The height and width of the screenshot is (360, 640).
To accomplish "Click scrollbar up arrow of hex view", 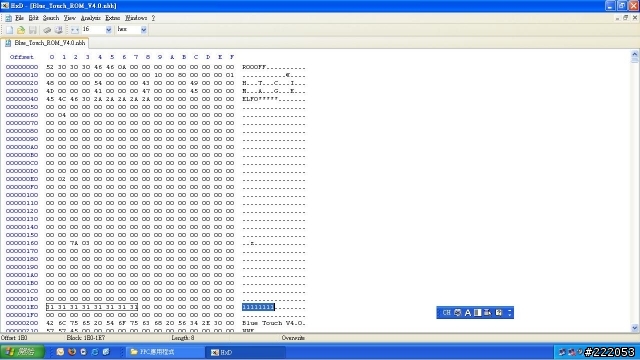I will [635, 54].
